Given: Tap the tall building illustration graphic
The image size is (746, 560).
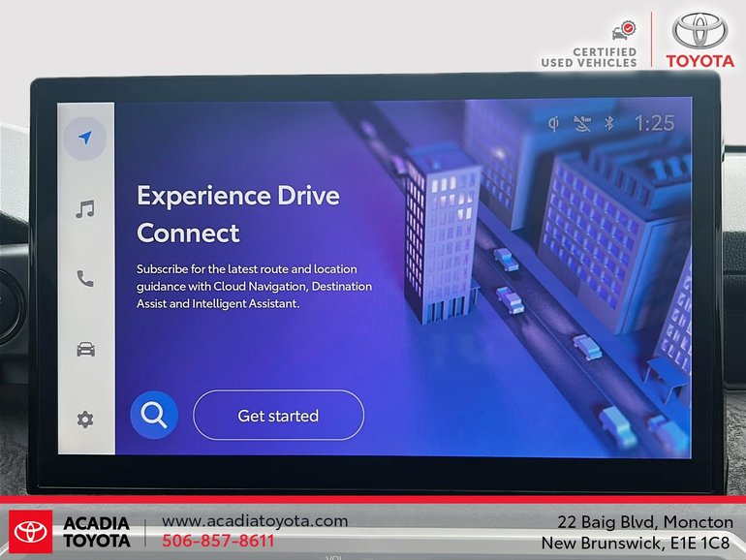Looking at the screenshot, I should 441,233.
